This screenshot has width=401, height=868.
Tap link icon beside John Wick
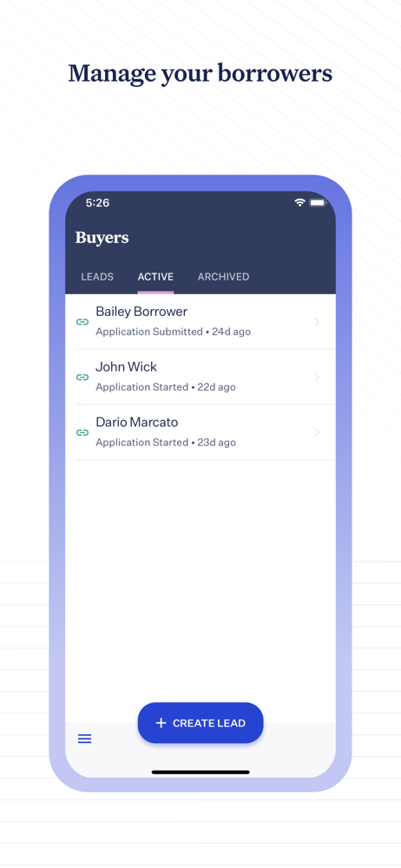(82, 377)
